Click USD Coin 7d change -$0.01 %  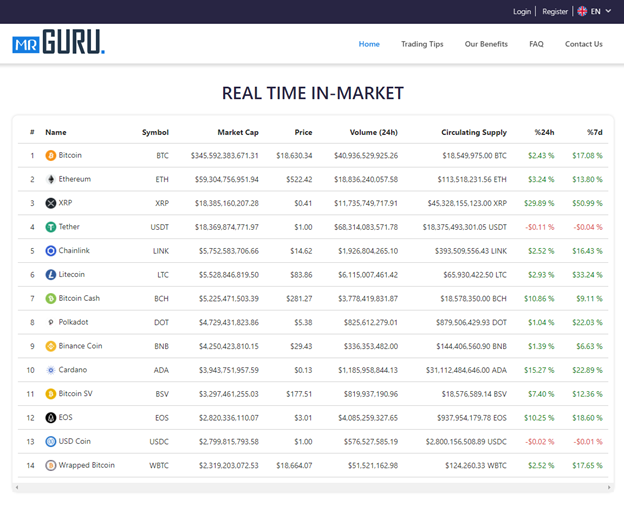pyautogui.click(x=588, y=442)
